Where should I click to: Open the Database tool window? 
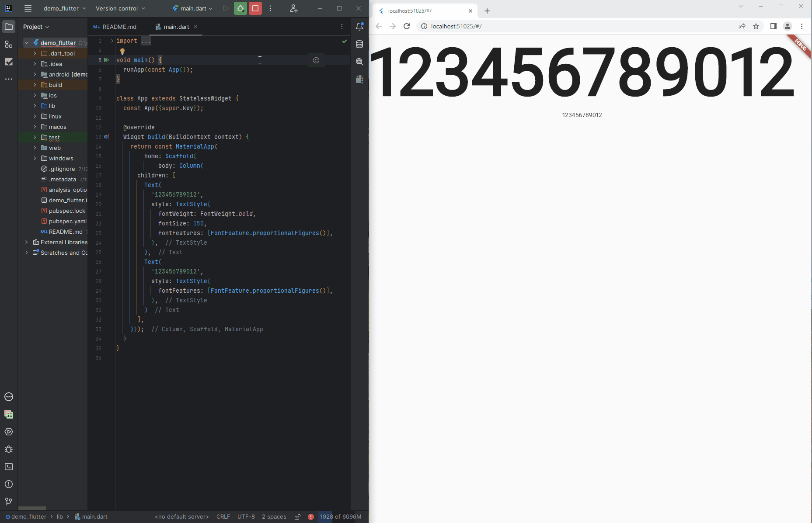pyautogui.click(x=359, y=44)
